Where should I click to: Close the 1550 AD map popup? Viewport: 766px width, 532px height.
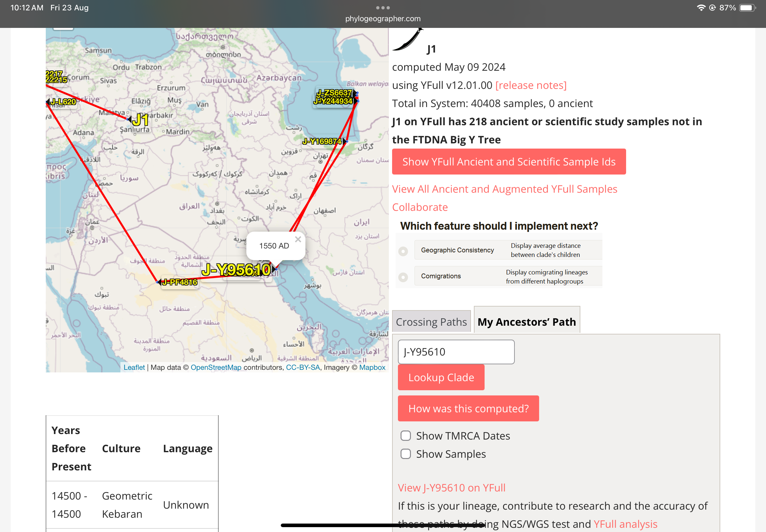tap(298, 239)
